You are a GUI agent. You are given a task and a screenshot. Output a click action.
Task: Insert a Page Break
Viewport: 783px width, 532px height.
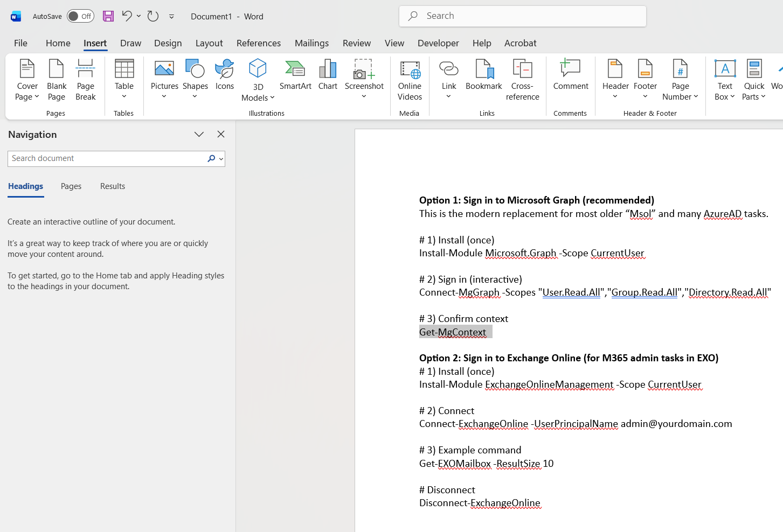85,80
